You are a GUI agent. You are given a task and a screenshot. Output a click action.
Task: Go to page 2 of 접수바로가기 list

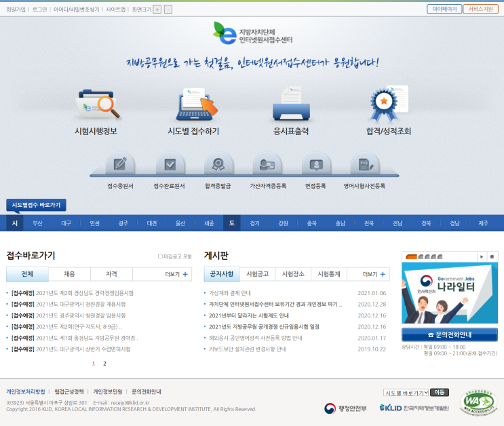104,364
